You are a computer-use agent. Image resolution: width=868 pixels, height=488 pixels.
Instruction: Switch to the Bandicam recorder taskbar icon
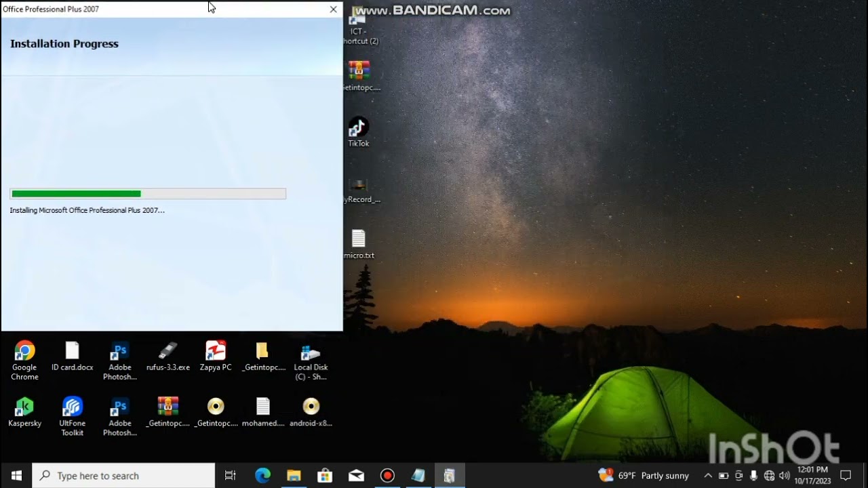tap(387, 476)
